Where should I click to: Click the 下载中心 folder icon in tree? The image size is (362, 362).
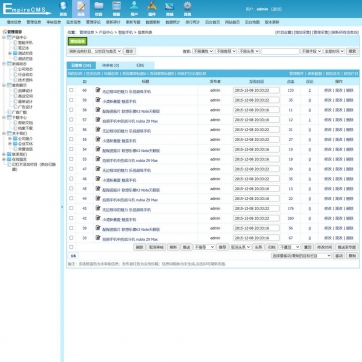click(9, 117)
